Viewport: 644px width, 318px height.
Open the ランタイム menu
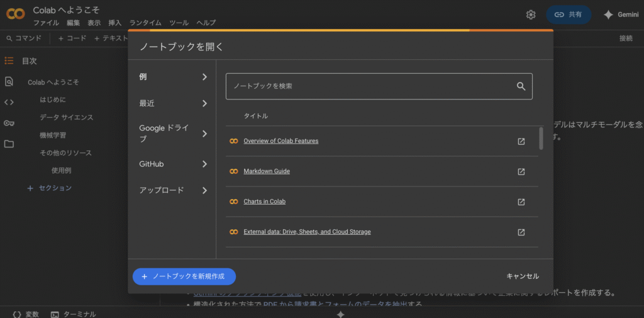coord(145,23)
